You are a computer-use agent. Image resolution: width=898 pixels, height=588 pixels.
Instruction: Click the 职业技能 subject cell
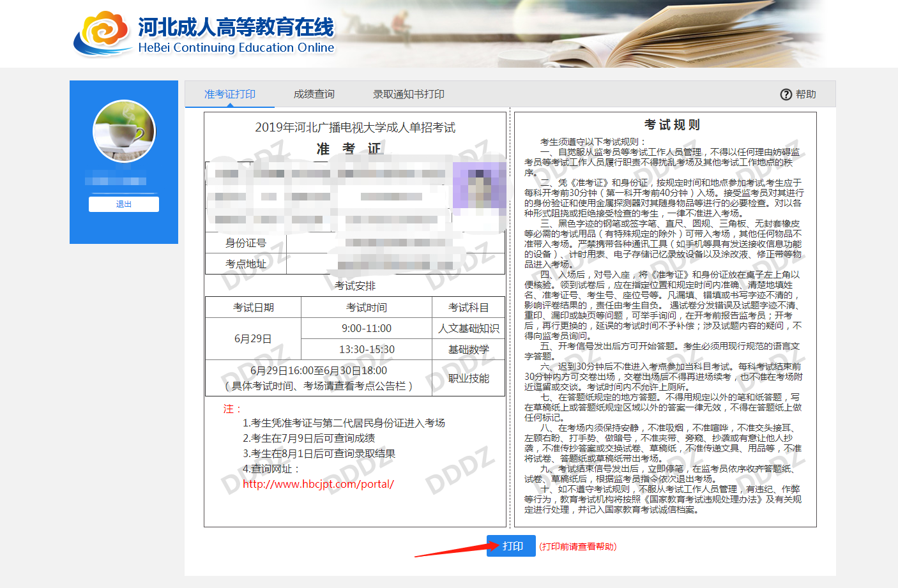[x=469, y=379]
